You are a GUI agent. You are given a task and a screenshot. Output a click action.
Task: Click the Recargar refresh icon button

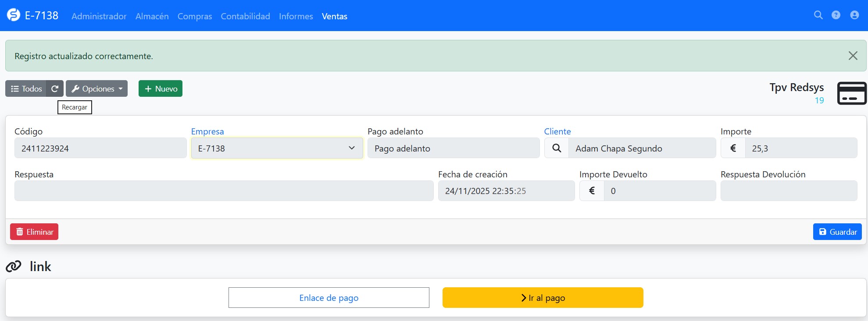click(x=55, y=88)
